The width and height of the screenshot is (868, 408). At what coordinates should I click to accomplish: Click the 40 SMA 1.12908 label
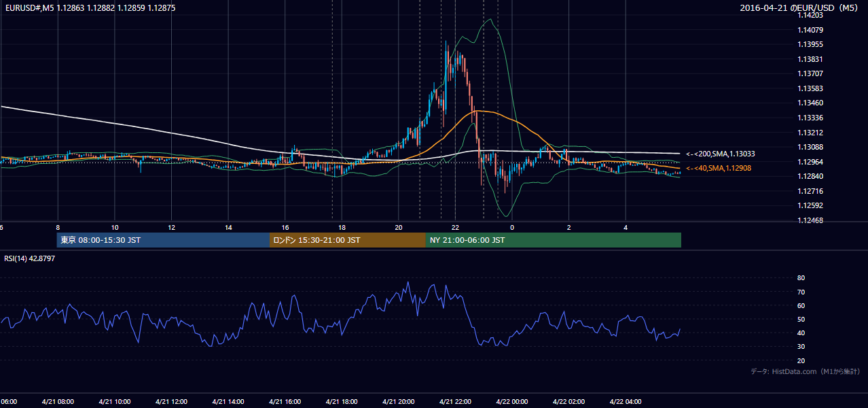(719, 168)
